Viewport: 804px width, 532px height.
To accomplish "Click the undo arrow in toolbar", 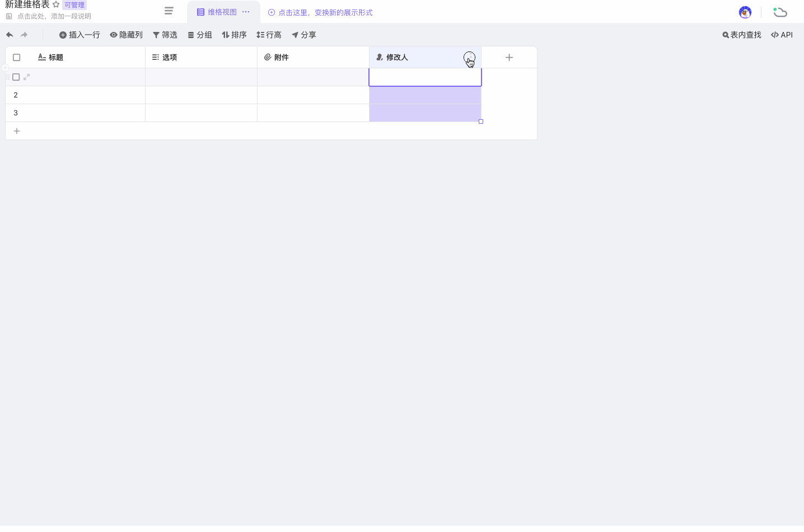I will 10,35.
